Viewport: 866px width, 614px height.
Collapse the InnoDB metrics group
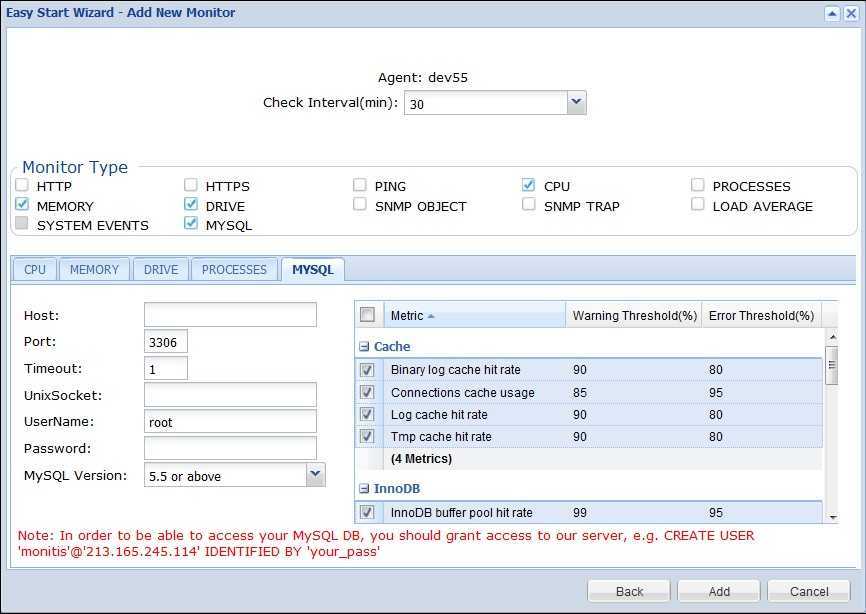tap(364, 489)
